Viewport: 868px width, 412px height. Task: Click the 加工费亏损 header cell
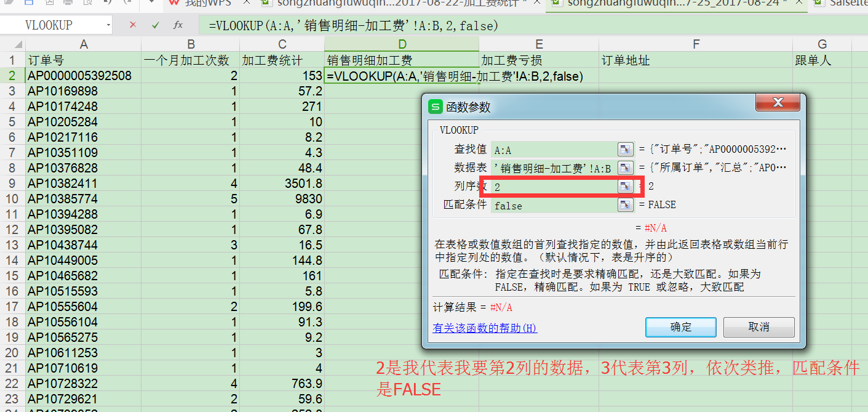coord(539,60)
